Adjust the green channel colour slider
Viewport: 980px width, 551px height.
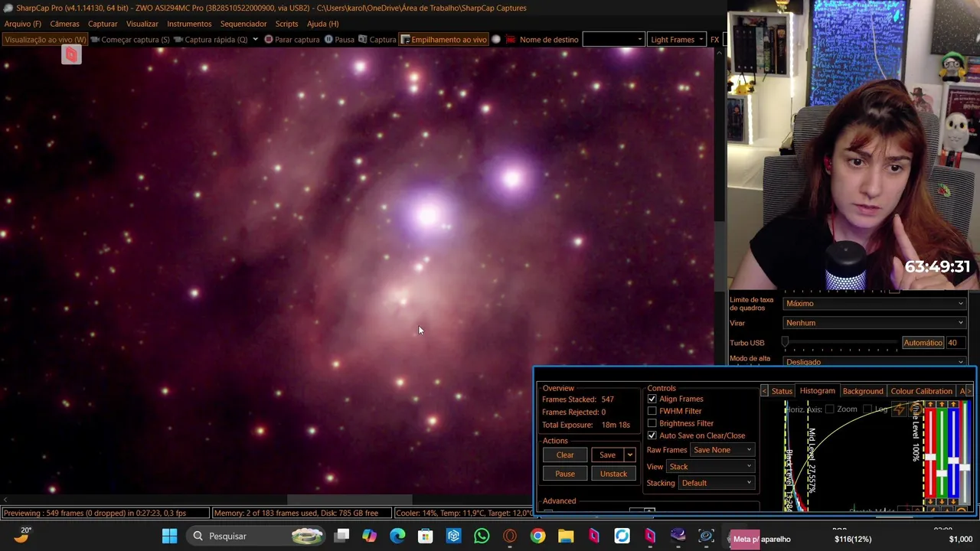(x=942, y=473)
